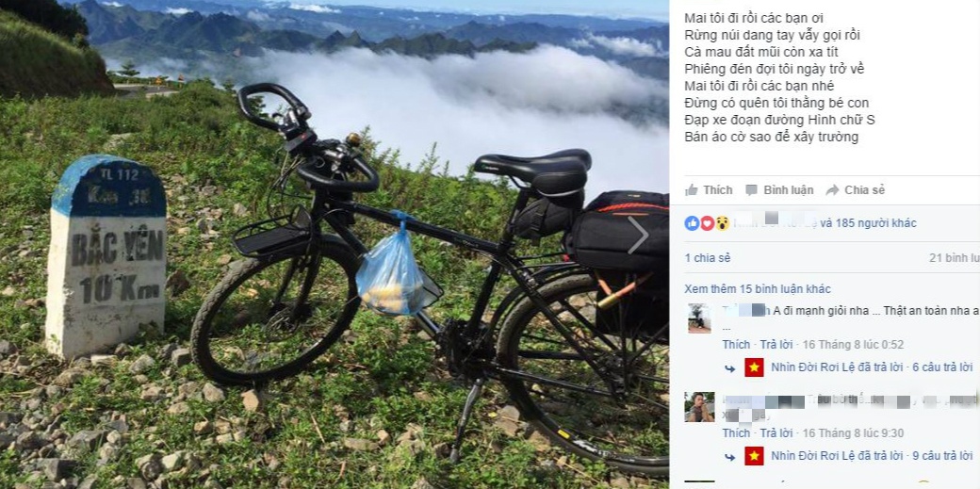Open the '1 chia sẻ' shares list
This screenshot has height=489, width=980.
pyautogui.click(x=707, y=258)
